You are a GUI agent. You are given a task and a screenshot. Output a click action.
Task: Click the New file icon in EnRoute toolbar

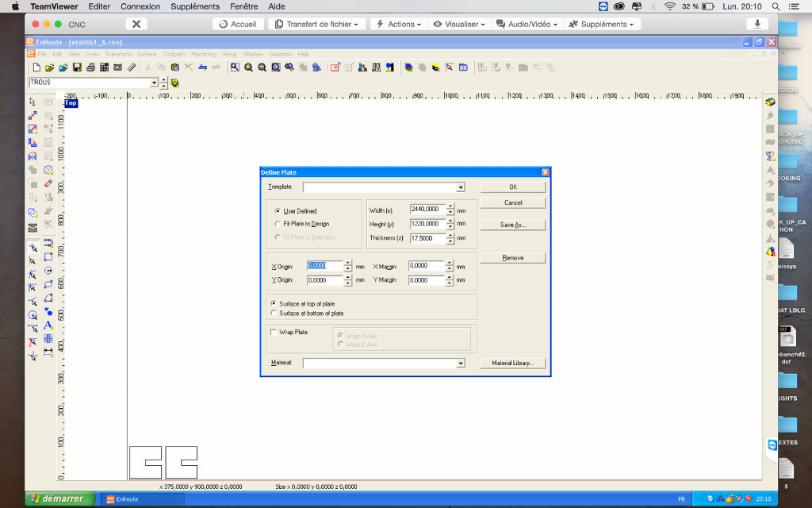click(x=36, y=67)
